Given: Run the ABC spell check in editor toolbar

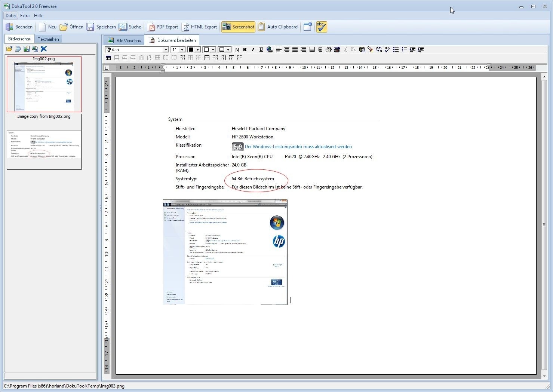Looking at the screenshot, I should pos(387,49).
